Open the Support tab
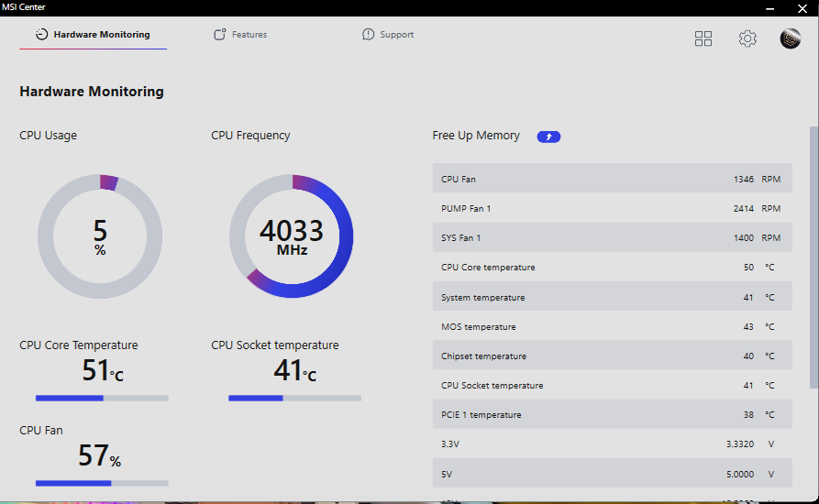 tap(388, 35)
